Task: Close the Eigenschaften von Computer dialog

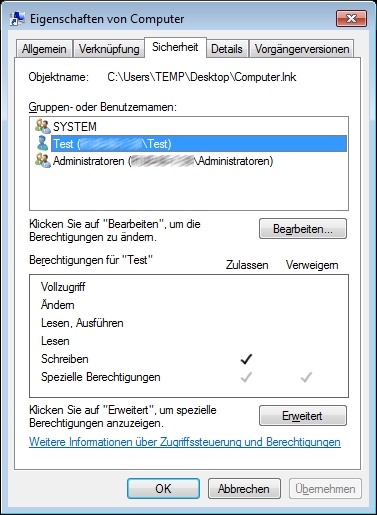Action: (x=351, y=18)
